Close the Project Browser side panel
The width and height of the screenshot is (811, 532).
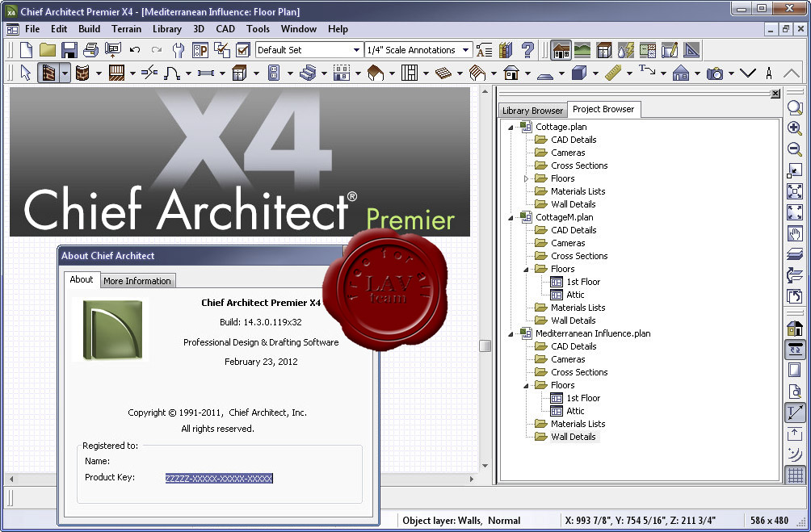[775, 94]
